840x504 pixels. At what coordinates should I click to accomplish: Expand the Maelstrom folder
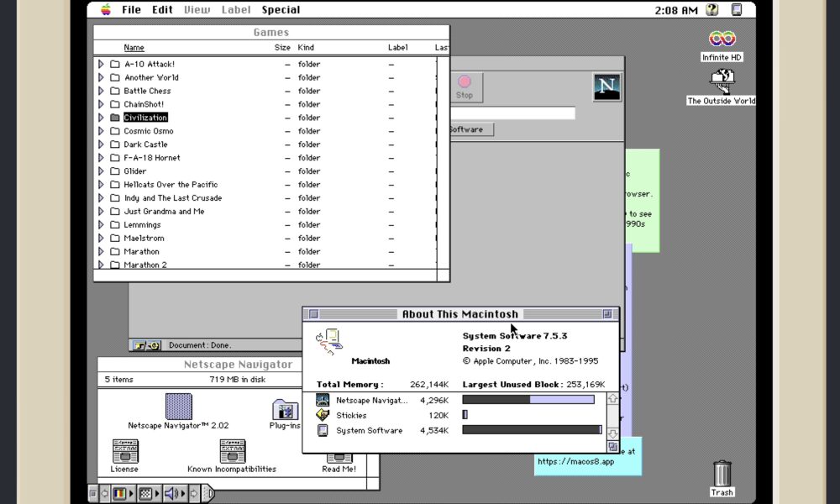pyautogui.click(x=101, y=239)
